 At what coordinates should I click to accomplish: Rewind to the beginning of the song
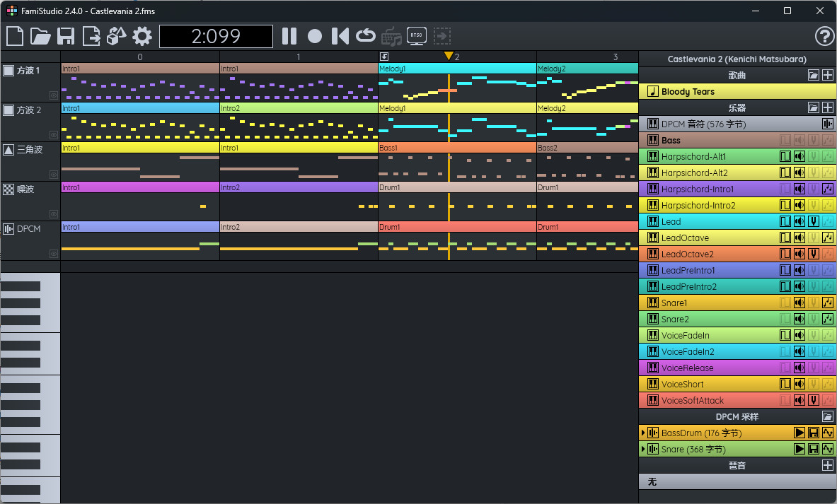point(340,36)
